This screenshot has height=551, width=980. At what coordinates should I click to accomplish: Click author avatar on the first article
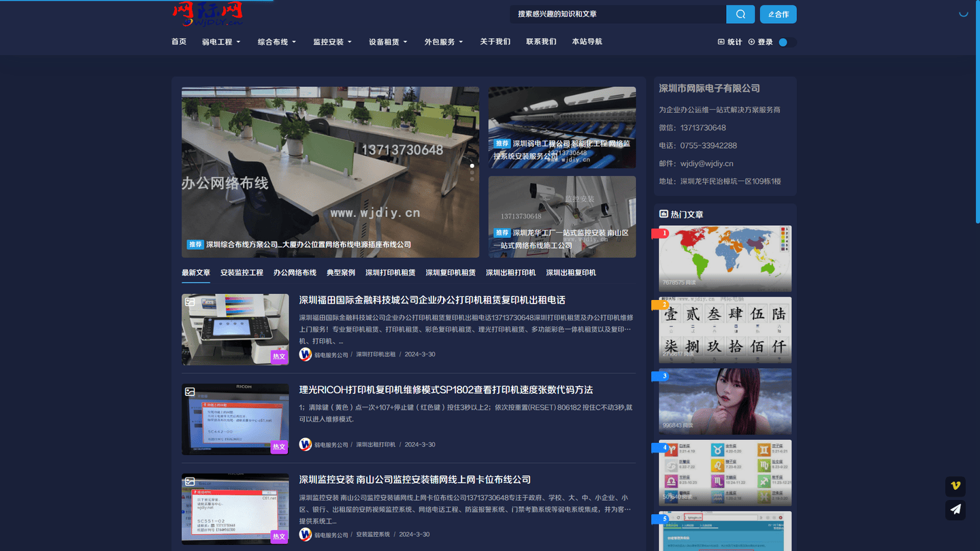pos(306,354)
